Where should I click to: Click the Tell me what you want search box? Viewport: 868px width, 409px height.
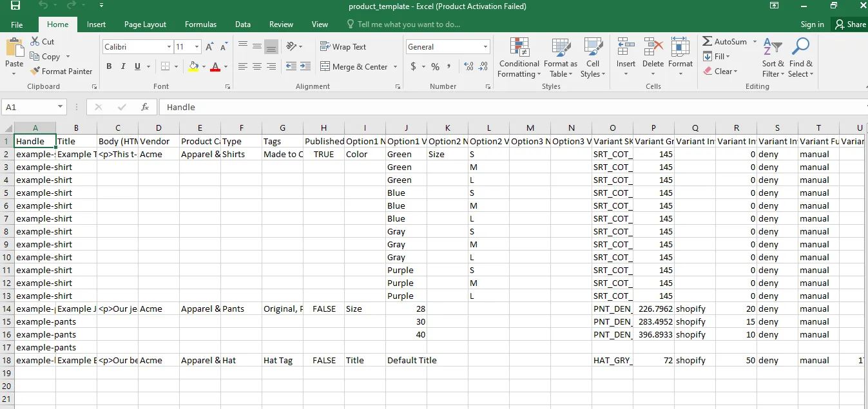pos(403,24)
